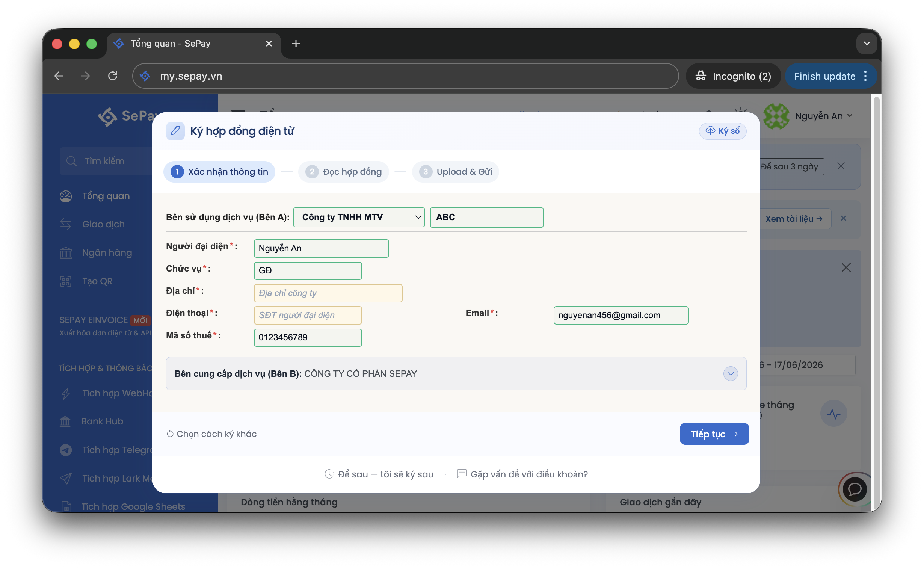Click the Email field nguyenan456@gmail.com

point(621,315)
